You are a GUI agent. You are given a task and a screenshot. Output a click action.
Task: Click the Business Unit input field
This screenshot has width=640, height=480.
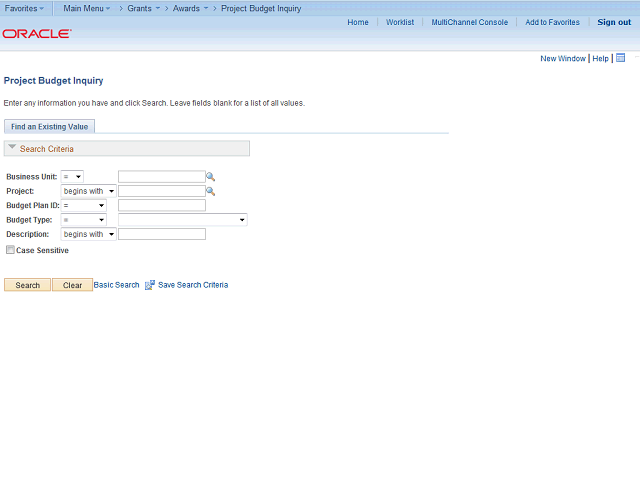(162, 177)
